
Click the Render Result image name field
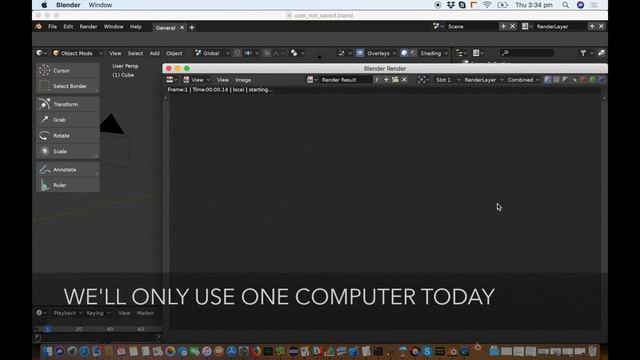pos(345,80)
